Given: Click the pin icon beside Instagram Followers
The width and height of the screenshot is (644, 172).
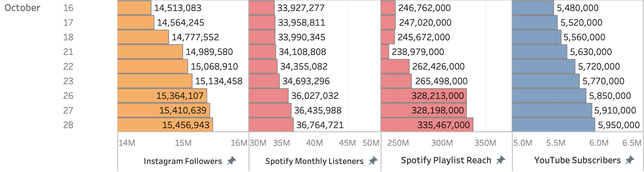Looking at the screenshot, I should pos(231,161).
